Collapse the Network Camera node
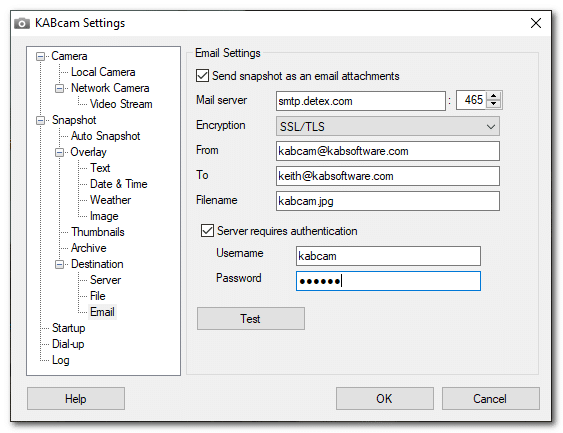This screenshot has width=563, height=433. (60, 88)
